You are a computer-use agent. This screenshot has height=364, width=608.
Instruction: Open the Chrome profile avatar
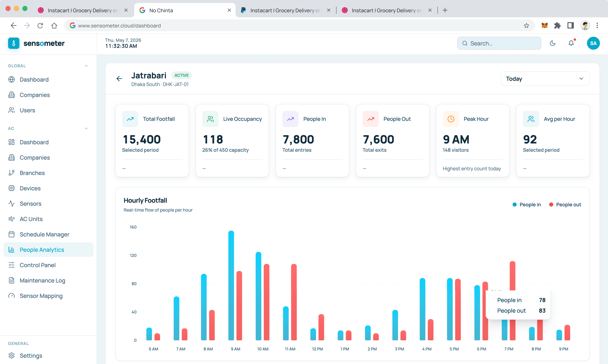585,25
